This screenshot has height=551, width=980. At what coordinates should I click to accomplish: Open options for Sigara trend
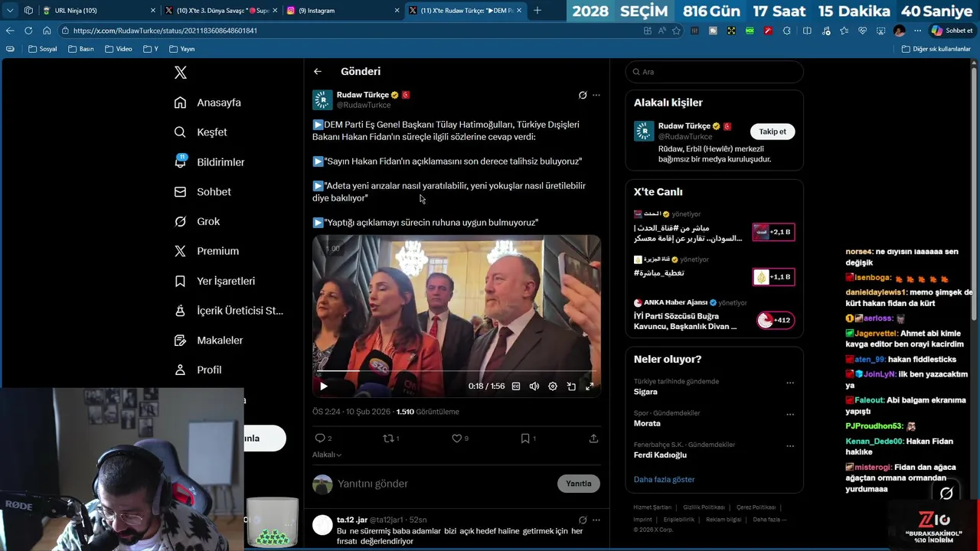tap(790, 383)
